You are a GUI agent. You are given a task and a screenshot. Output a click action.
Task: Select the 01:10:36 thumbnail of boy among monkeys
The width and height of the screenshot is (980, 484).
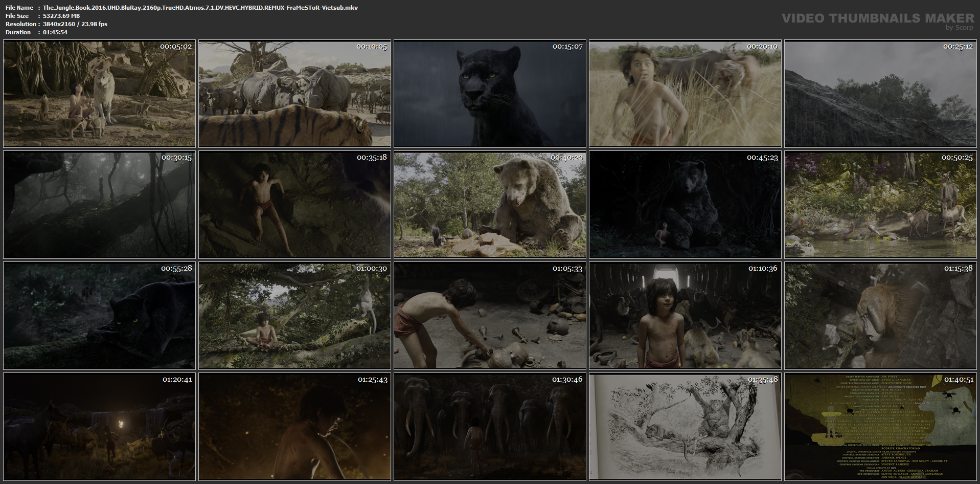(685, 316)
